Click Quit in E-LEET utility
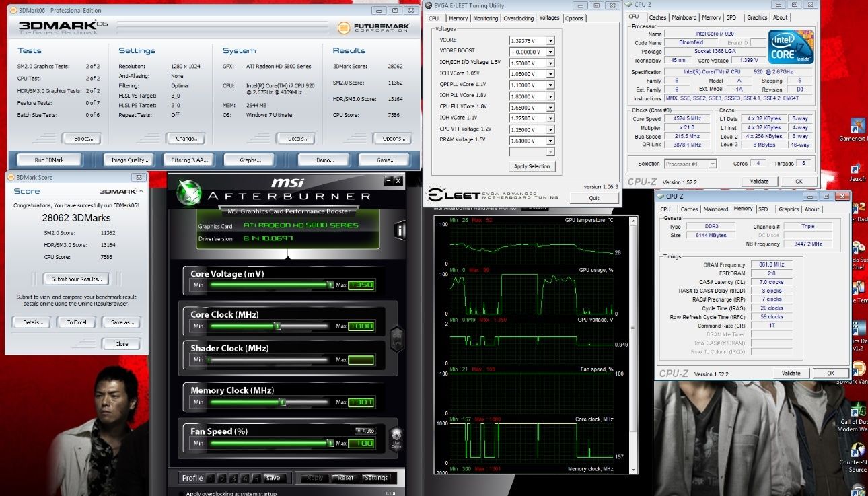 (x=594, y=198)
